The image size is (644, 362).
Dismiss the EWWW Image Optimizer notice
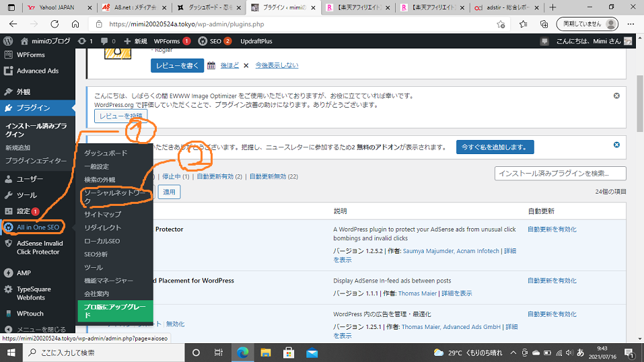pyautogui.click(x=616, y=96)
